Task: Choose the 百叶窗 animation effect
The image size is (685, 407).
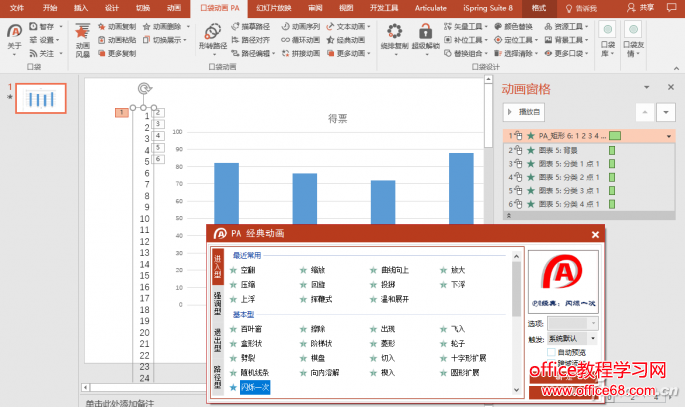Action: [x=251, y=328]
